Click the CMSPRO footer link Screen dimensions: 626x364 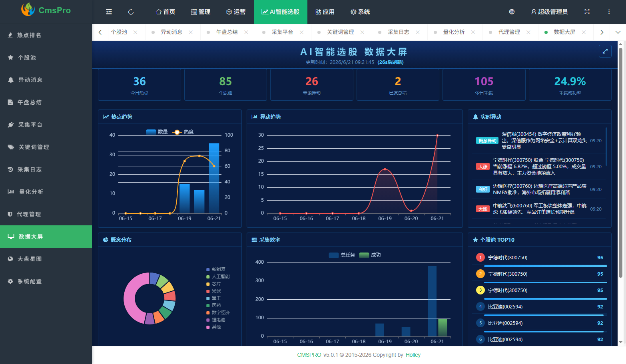[x=309, y=355]
